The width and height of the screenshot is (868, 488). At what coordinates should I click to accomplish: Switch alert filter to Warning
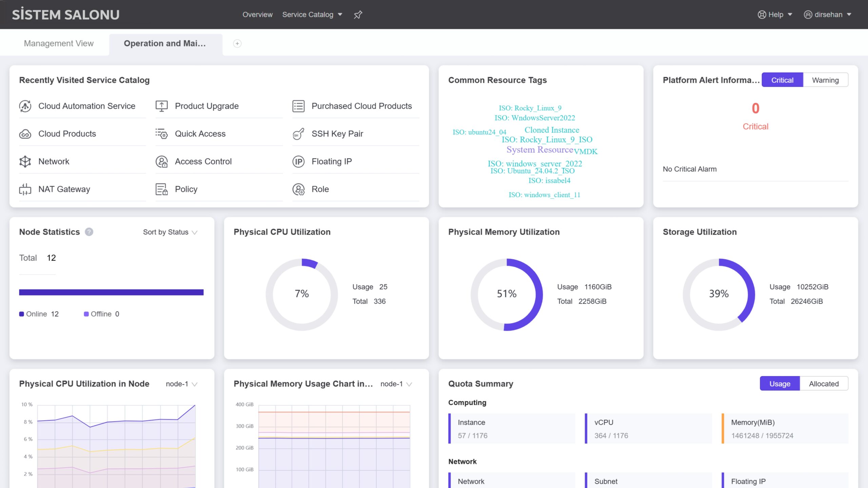825,80
